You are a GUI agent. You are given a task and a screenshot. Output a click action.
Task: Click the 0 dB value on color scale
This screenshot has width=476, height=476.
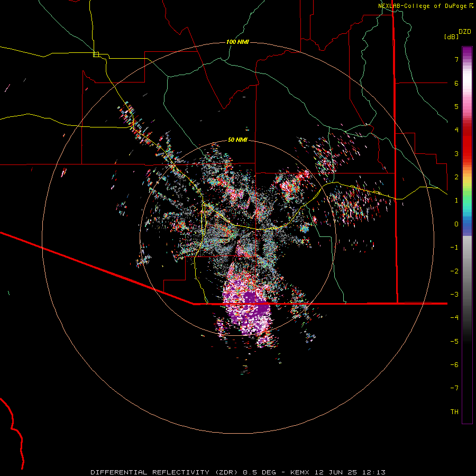click(456, 224)
